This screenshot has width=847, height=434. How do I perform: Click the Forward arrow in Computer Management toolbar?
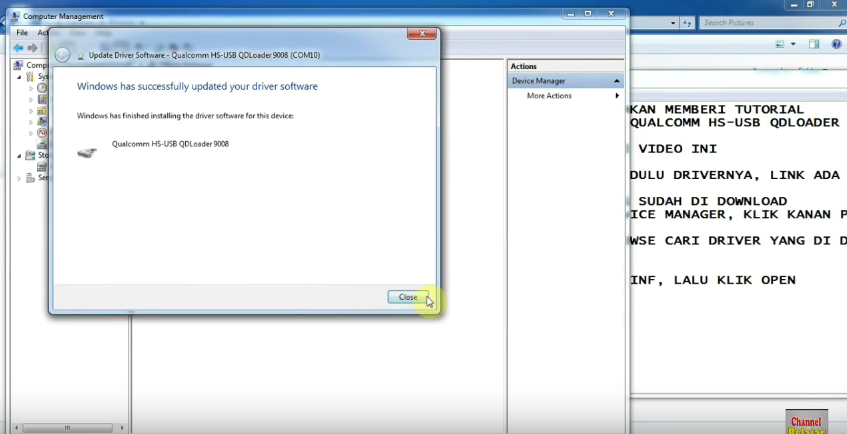(x=32, y=48)
